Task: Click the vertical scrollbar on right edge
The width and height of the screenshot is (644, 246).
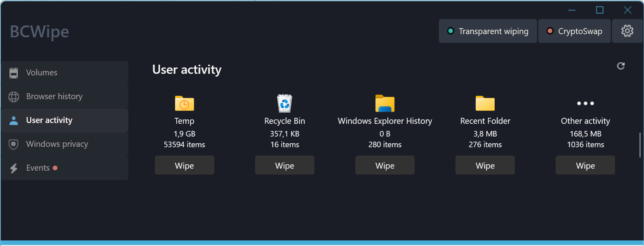Action: coord(640,145)
